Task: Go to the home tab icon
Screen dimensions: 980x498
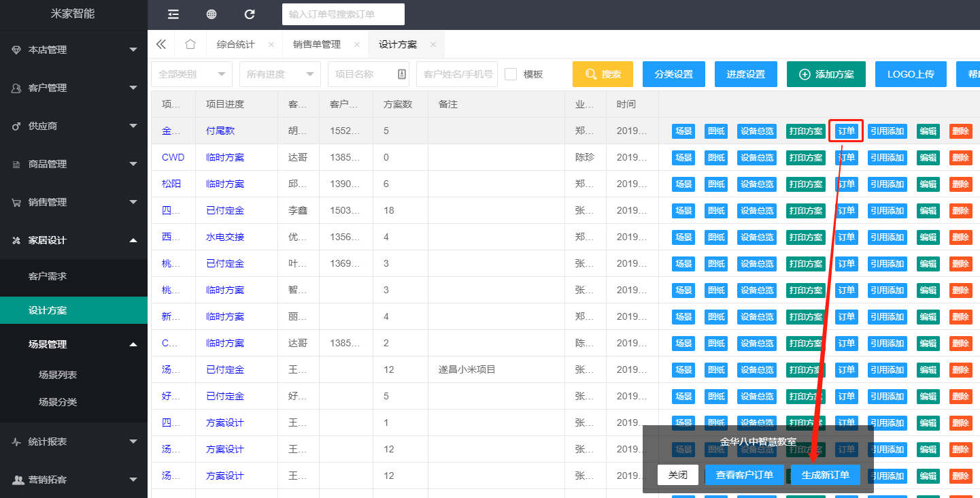Action: click(190, 44)
